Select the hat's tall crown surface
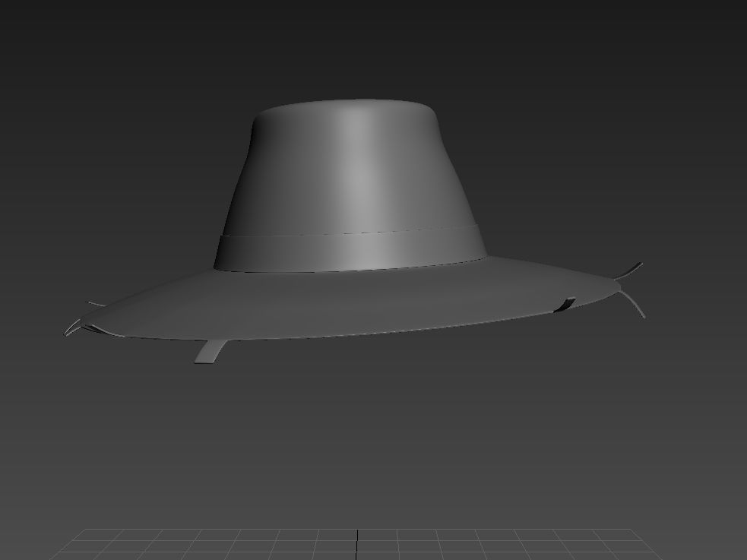The width and height of the screenshot is (747, 560). (350, 166)
